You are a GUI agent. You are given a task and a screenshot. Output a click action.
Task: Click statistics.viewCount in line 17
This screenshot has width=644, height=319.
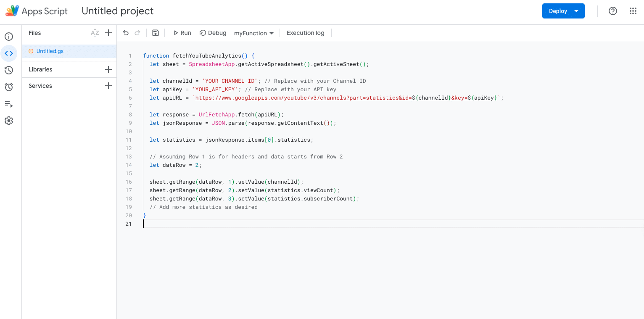click(x=301, y=190)
